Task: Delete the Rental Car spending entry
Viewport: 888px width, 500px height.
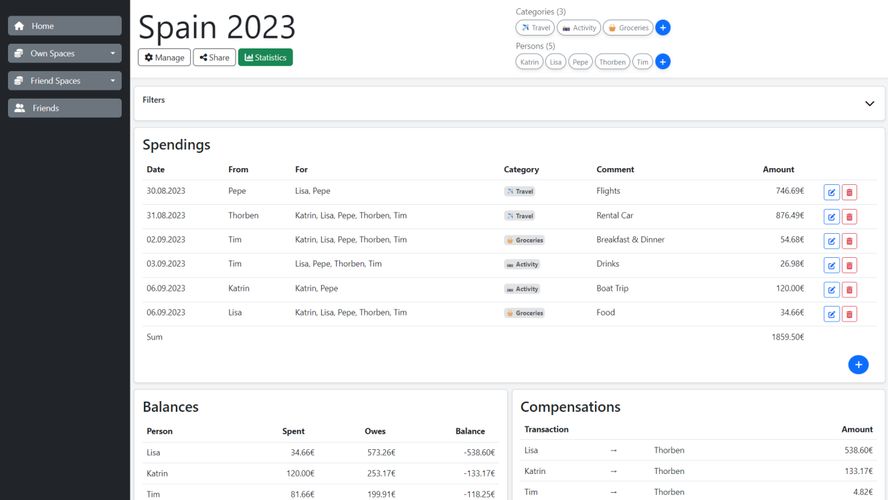Action: coord(849,216)
